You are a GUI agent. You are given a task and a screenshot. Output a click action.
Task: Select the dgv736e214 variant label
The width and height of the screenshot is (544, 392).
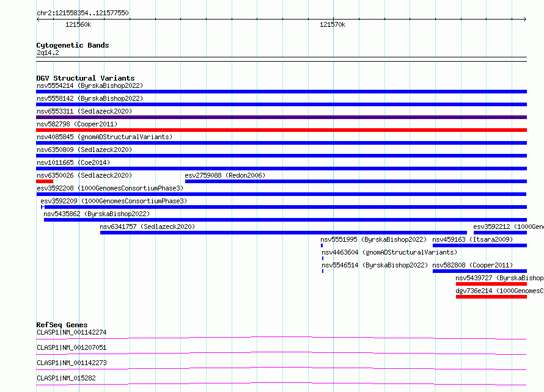(499, 291)
